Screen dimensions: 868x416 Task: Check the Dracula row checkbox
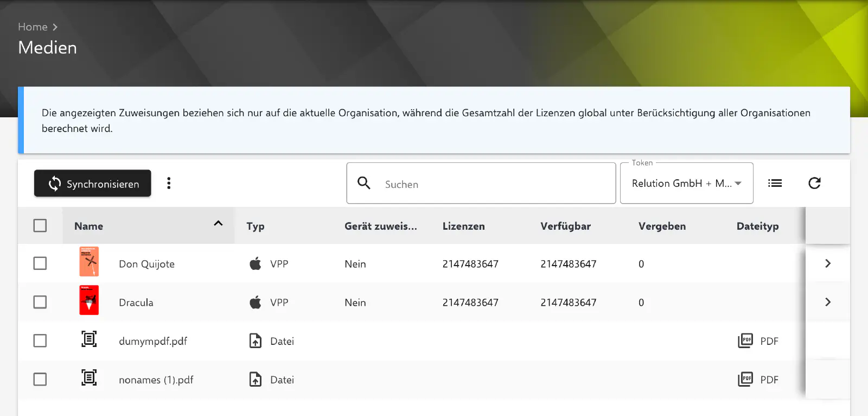[40, 302]
